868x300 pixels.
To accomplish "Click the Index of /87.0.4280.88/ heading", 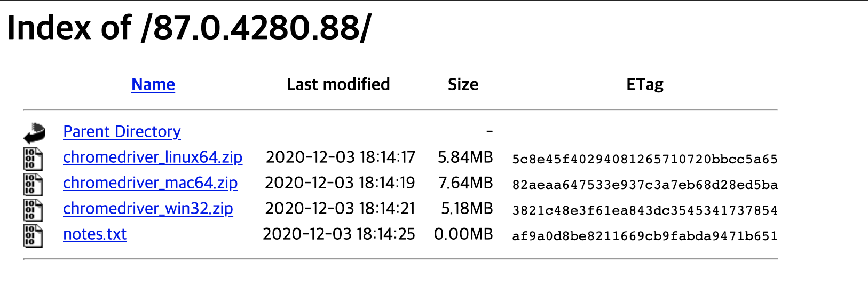I will tap(189, 27).
